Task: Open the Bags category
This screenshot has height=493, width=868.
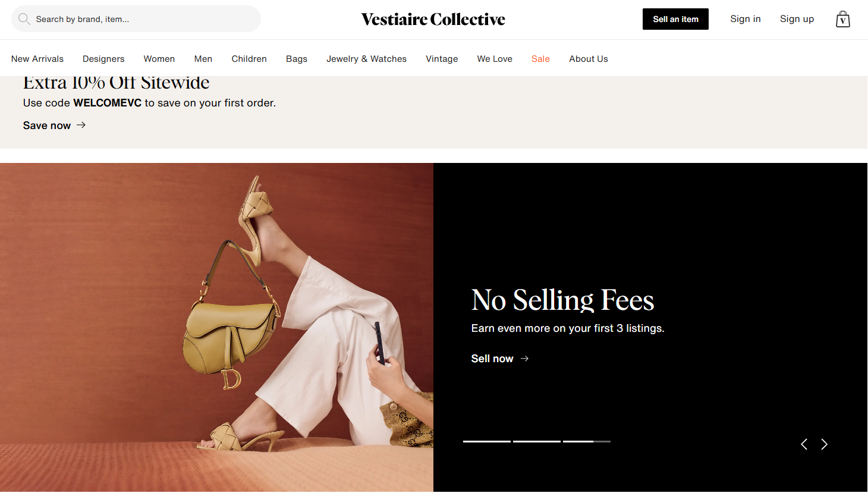Action: pos(297,59)
